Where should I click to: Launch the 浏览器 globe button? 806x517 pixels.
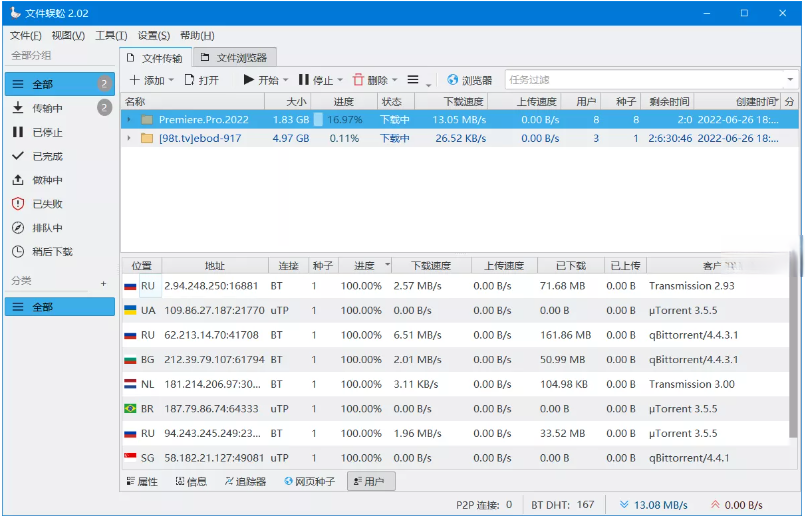469,80
